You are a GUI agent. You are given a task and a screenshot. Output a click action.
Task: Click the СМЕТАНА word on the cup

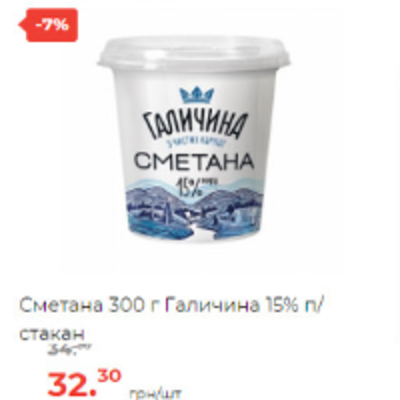194,163
